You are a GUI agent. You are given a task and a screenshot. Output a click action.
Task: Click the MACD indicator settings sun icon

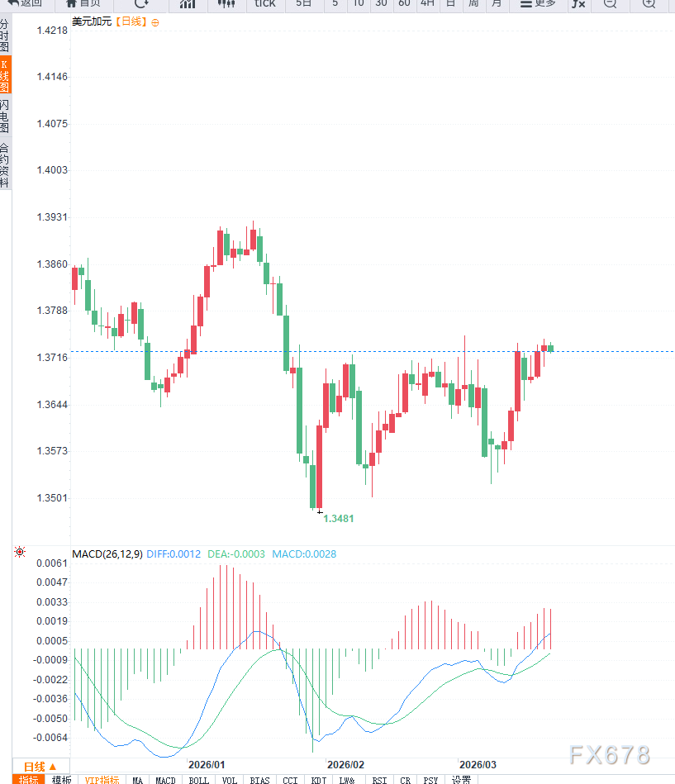[20, 552]
